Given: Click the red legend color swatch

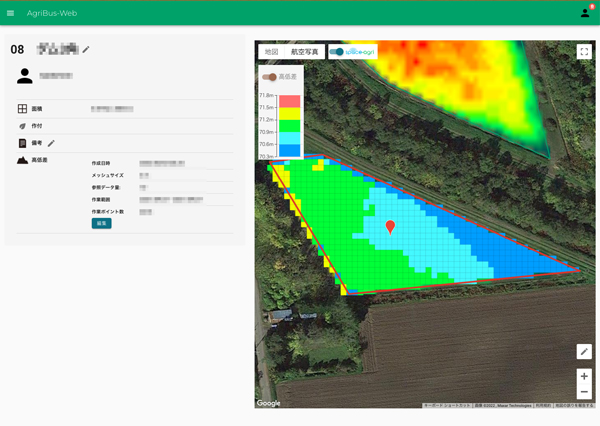Looking at the screenshot, I should 290,101.
